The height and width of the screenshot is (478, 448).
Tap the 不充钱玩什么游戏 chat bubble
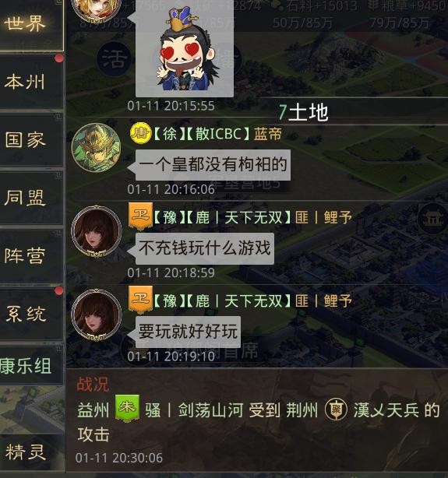click(x=204, y=248)
